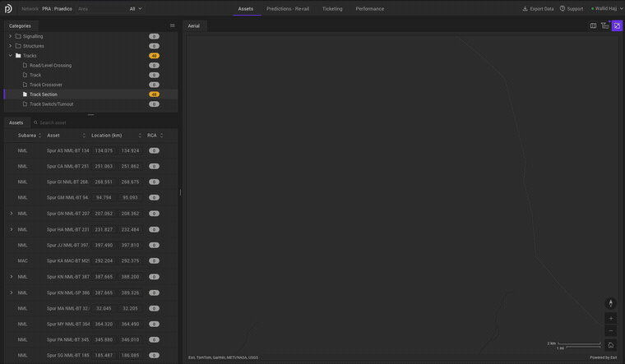The width and height of the screenshot is (625, 364).
Task: Expand the Structures category
Action: [x=11, y=46]
